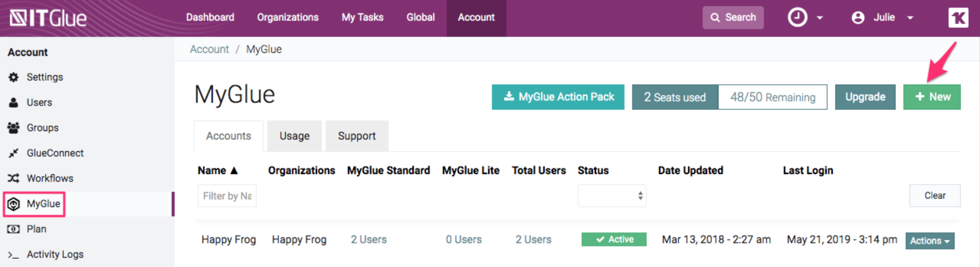Select Workflows label in the sidebar
Screen dimensions: 980x267
(50, 178)
